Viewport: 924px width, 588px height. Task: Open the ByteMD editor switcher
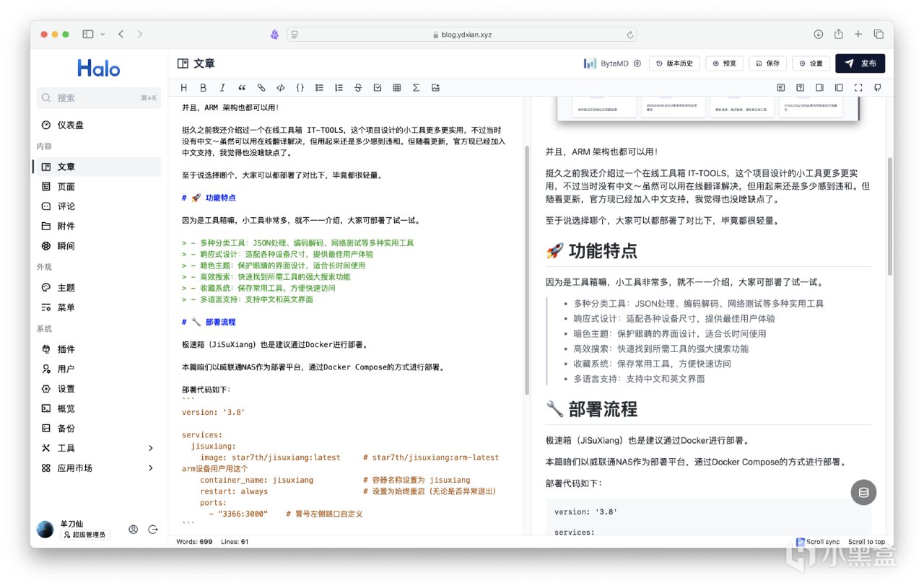pyautogui.click(x=612, y=63)
